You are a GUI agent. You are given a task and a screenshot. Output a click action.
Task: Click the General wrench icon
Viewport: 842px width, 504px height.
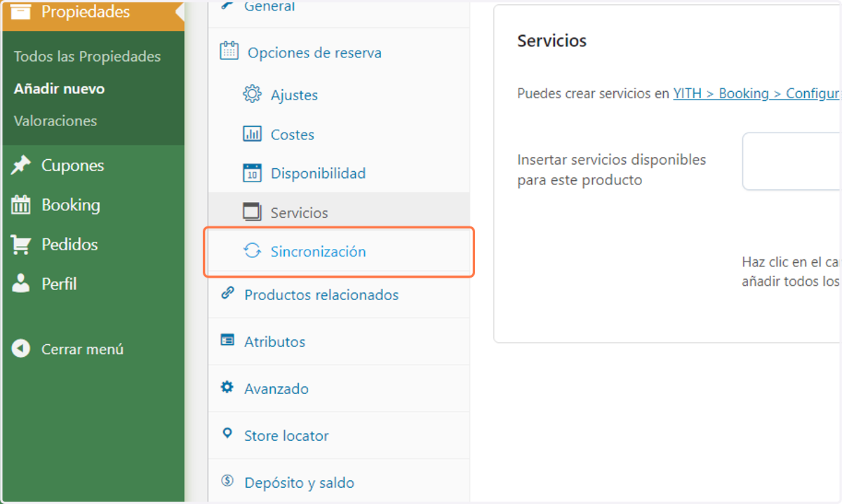coord(227,6)
